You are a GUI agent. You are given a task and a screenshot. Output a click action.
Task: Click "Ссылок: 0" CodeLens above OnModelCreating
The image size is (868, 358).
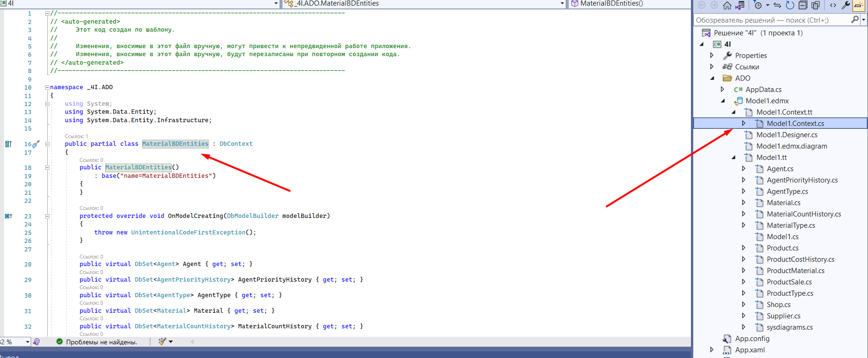pyautogui.click(x=91, y=208)
